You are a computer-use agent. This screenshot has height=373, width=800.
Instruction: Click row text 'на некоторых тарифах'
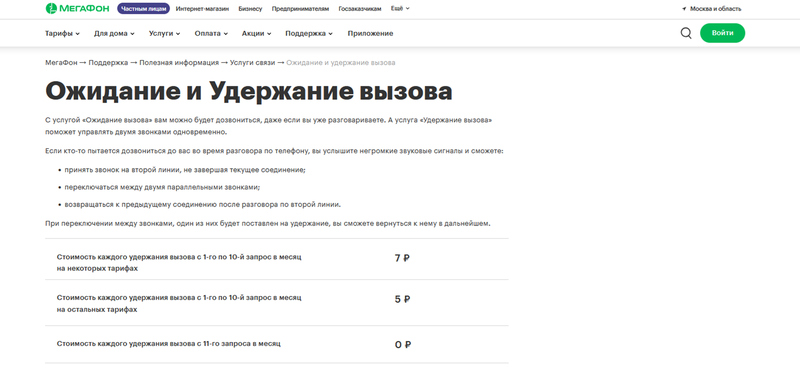97,268
